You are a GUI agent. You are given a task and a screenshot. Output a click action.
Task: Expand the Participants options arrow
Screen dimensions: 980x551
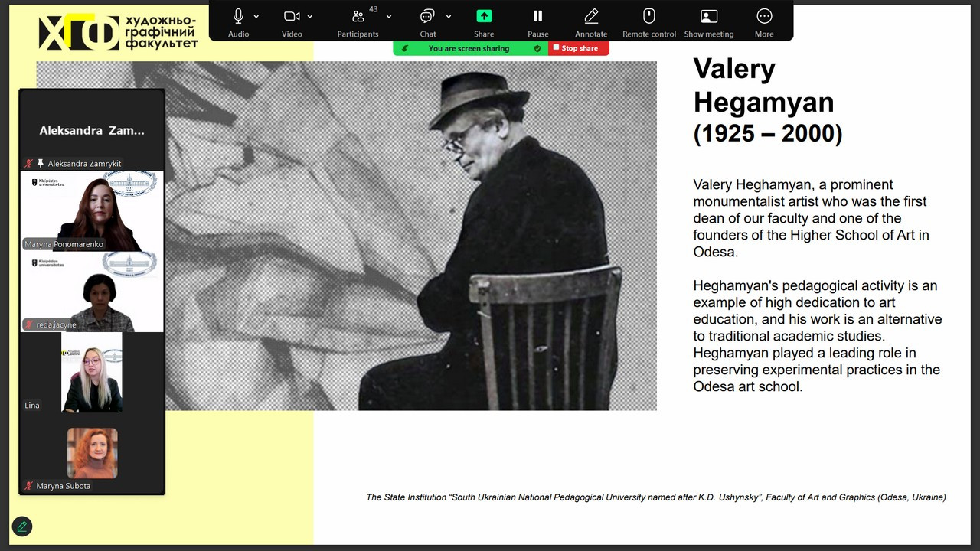tap(389, 16)
